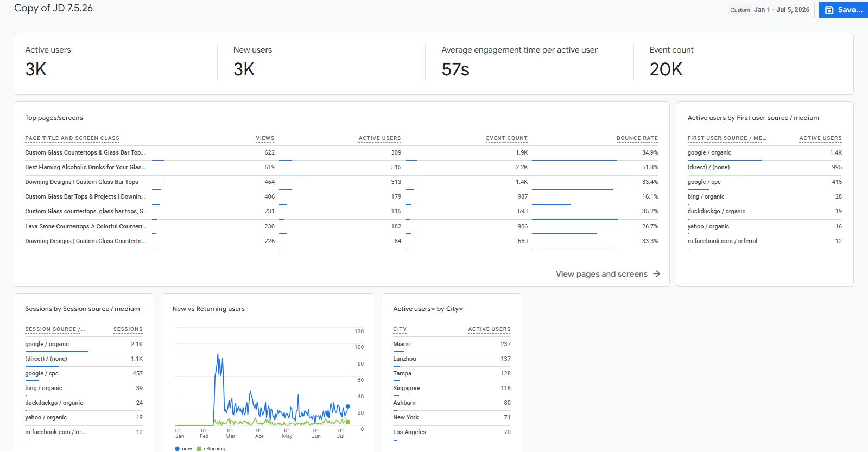Click the arrow beside View pages and screens
The height and width of the screenshot is (452, 868).
[656, 274]
